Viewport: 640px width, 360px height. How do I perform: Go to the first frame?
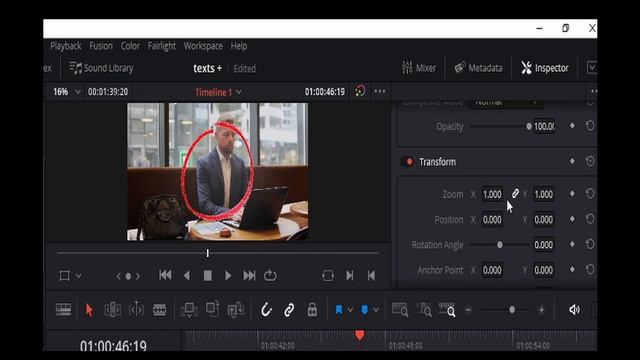(x=165, y=276)
